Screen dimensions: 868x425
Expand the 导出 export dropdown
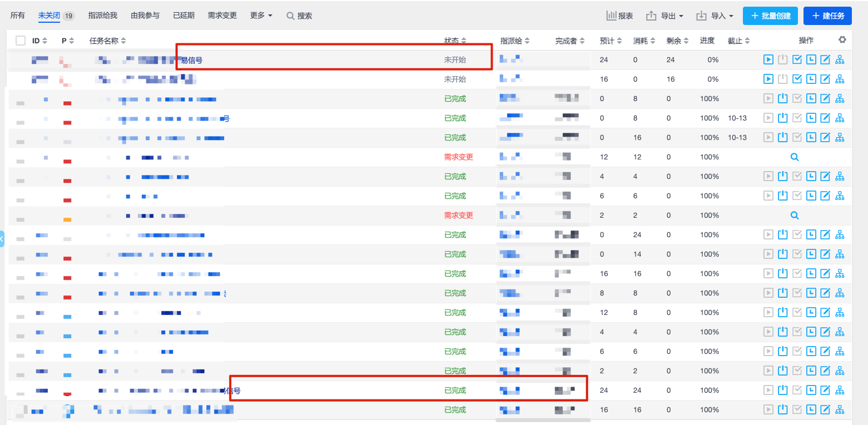tap(664, 16)
